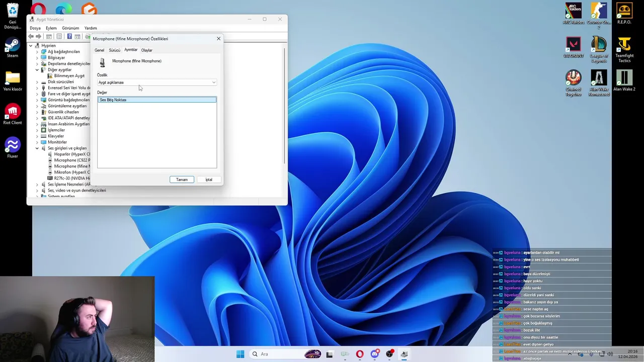Open the Özellik dropdown showing Aygıt açıklaması

click(157, 82)
